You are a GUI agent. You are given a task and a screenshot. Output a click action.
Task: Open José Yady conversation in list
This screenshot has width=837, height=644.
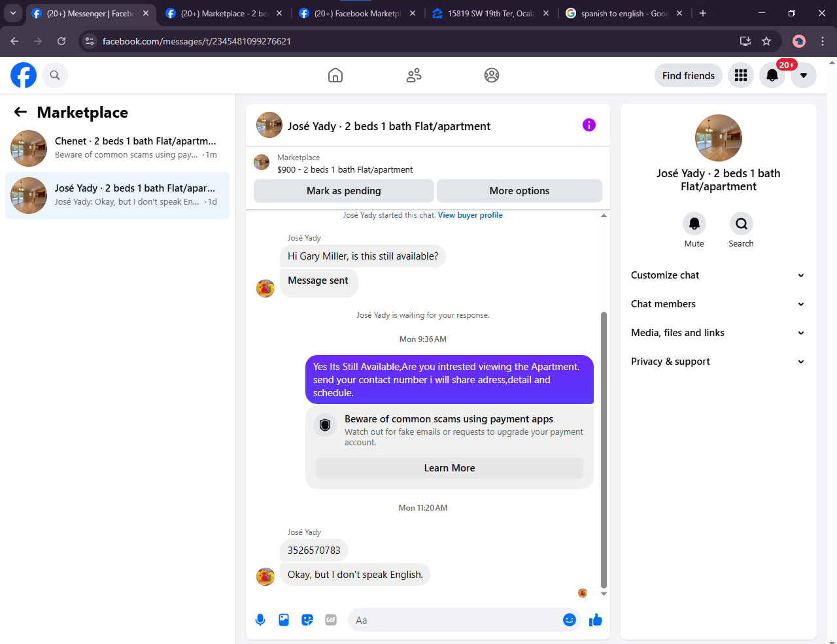tap(118, 195)
